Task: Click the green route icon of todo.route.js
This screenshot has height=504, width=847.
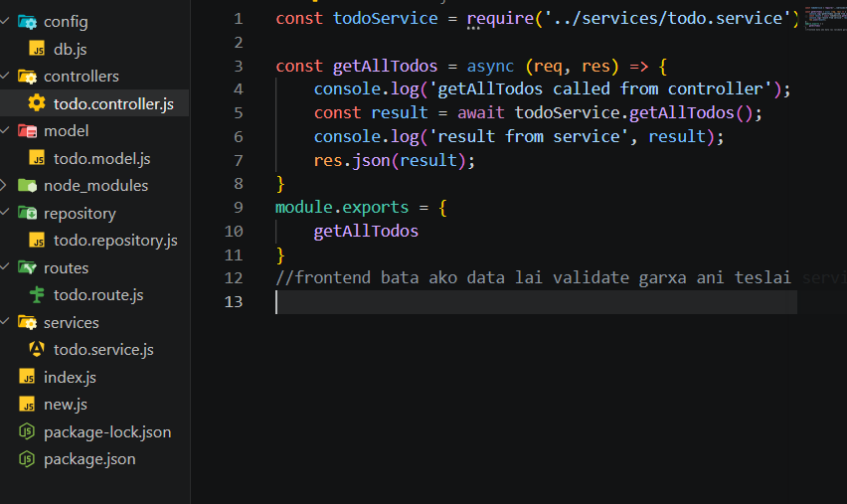Action: (37, 295)
